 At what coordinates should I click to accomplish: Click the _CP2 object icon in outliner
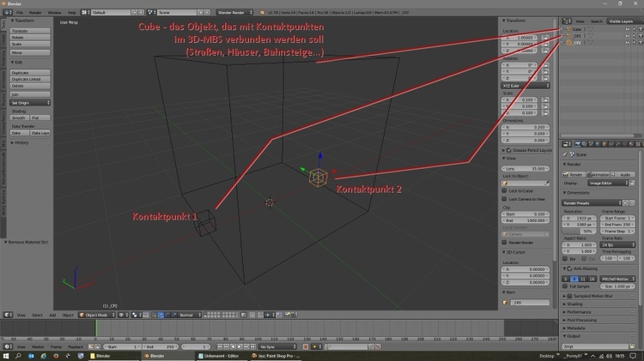(x=568, y=42)
